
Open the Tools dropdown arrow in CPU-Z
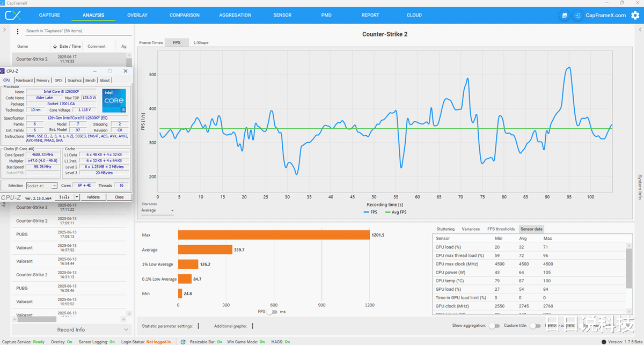point(77,197)
